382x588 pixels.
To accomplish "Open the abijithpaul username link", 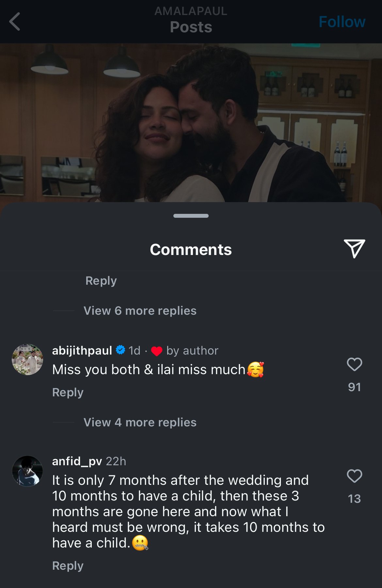I will (x=82, y=350).
